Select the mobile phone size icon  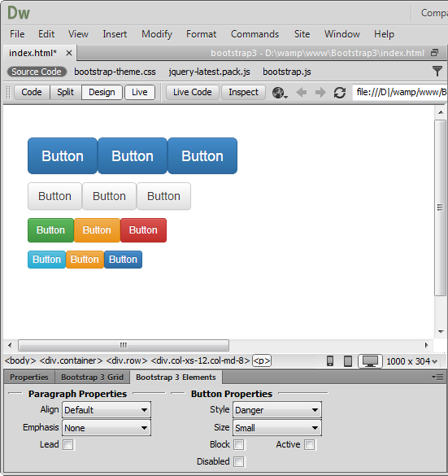pos(330,361)
